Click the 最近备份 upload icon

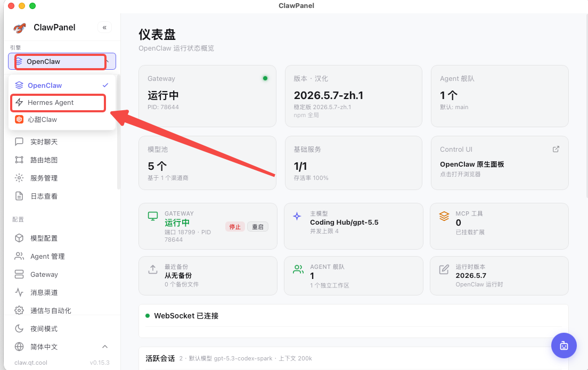pos(153,269)
